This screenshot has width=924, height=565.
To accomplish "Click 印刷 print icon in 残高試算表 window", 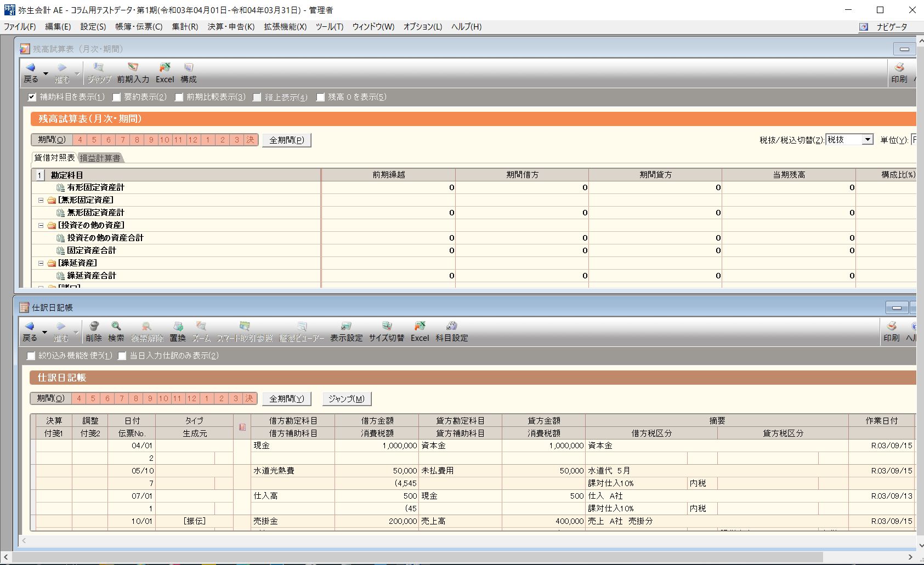I will click(x=899, y=73).
